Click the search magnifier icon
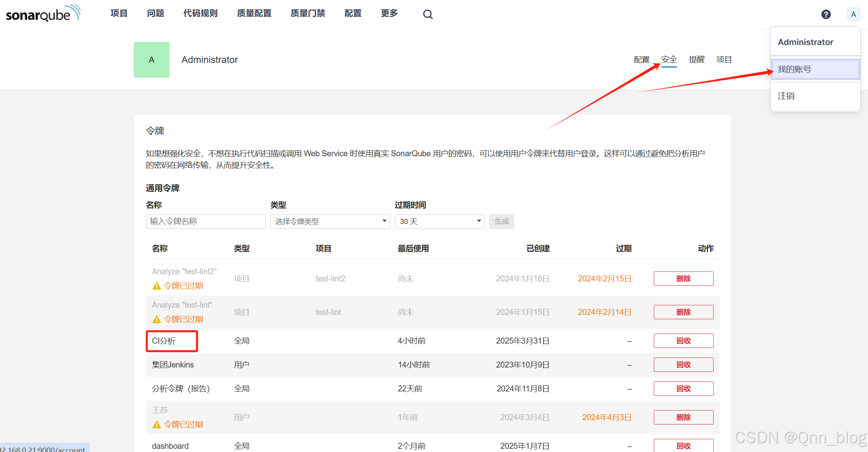Viewport: 868px width, 452px height. 428,14
